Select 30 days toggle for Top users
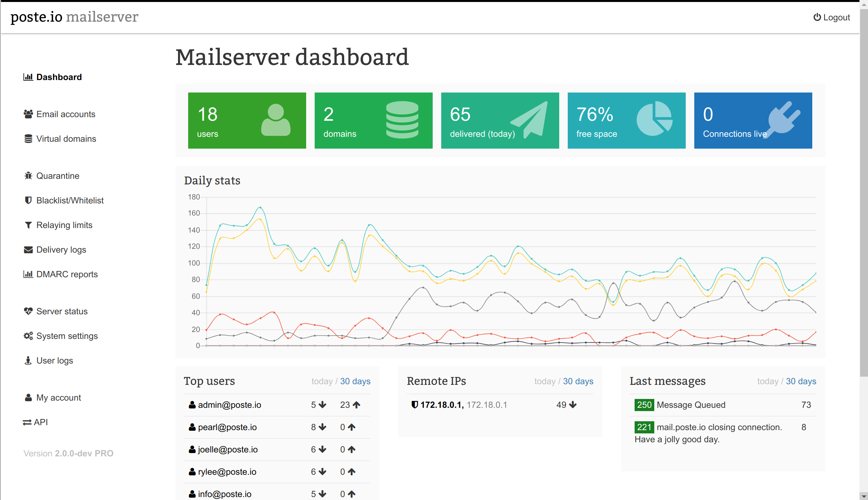 coord(355,381)
